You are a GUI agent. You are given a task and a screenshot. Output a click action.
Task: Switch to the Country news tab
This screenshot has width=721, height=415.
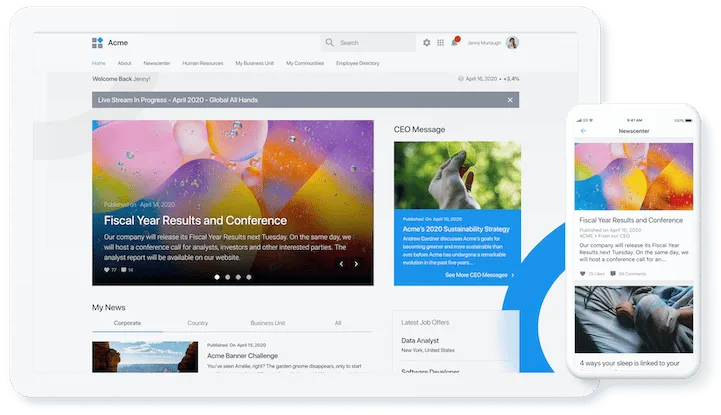tap(198, 323)
